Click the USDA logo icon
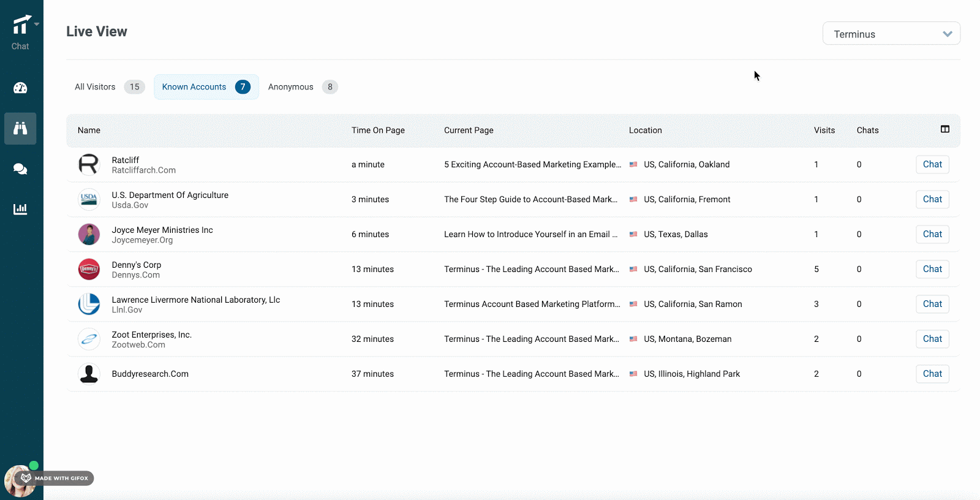The image size is (980, 500). pyautogui.click(x=89, y=199)
